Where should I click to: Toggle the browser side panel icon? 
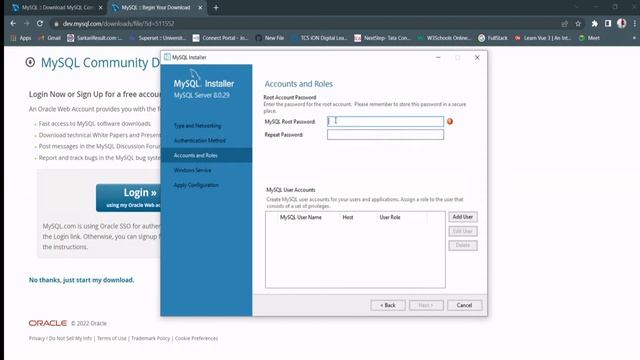(x=608, y=24)
